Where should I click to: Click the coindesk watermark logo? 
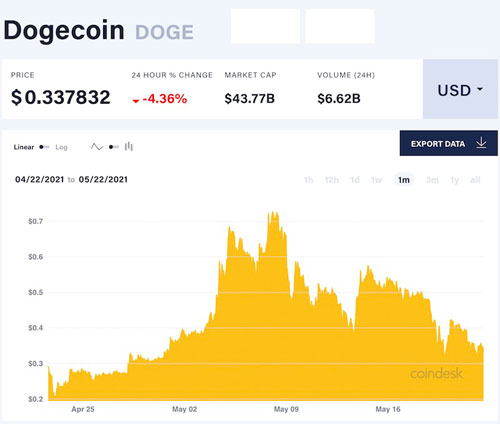436,374
